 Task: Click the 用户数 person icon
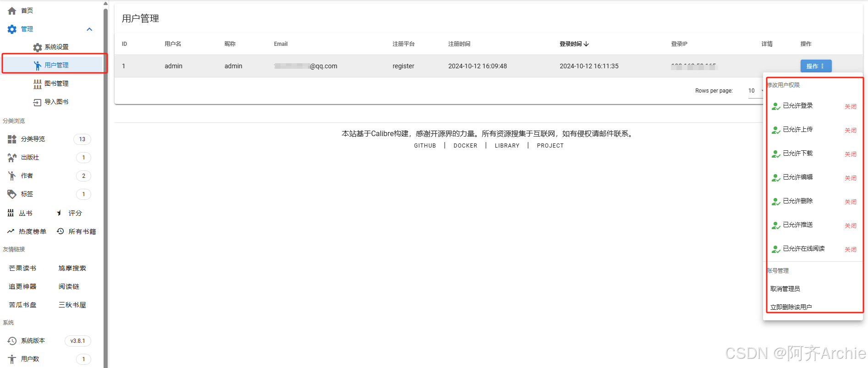[x=12, y=359]
